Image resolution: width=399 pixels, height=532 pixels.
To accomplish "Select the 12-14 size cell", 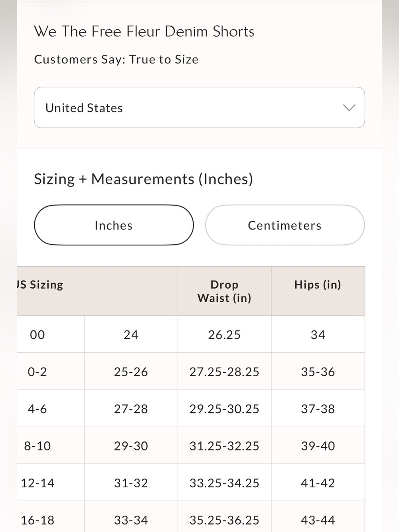I will pos(38,483).
